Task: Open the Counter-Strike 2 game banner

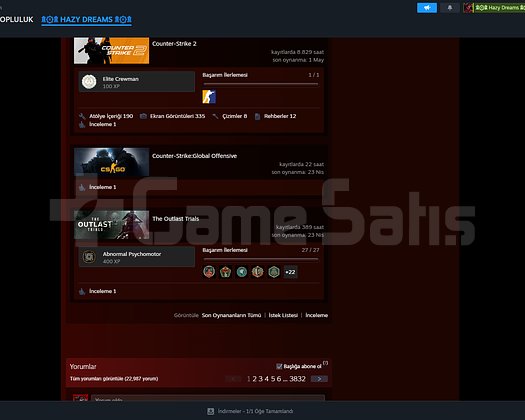Action: click(111, 51)
